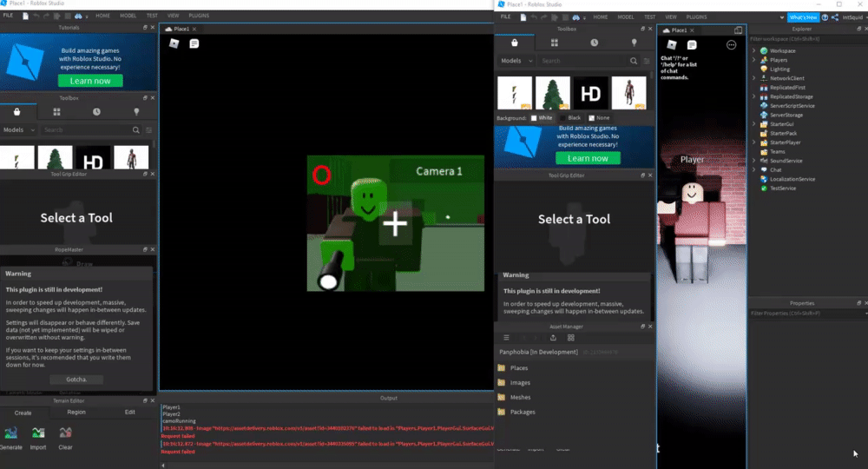The image size is (868, 469).
Task: Select Black background option in right Toolbox
Action: pyautogui.click(x=570, y=118)
